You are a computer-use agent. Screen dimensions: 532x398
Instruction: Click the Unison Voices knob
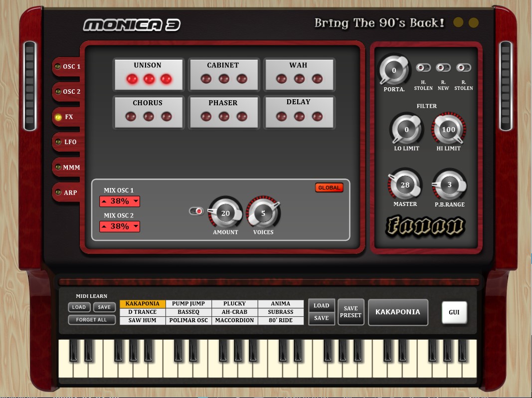263,213
